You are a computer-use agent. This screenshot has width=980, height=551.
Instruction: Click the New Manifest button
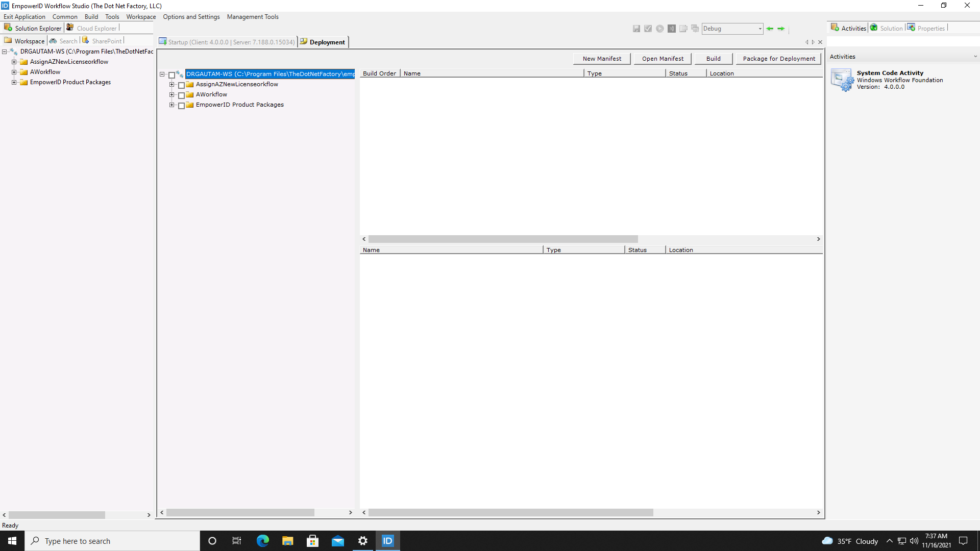601,58
